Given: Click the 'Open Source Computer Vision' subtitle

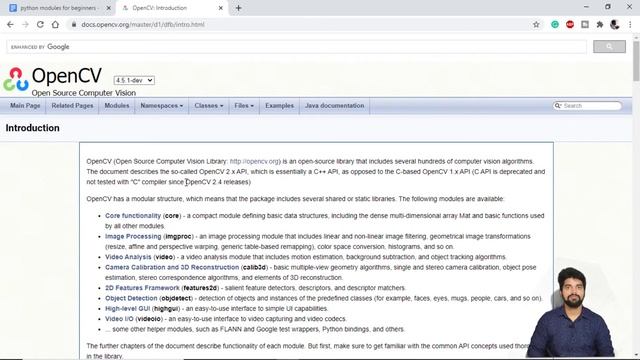Looking at the screenshot, I should 84,93.
